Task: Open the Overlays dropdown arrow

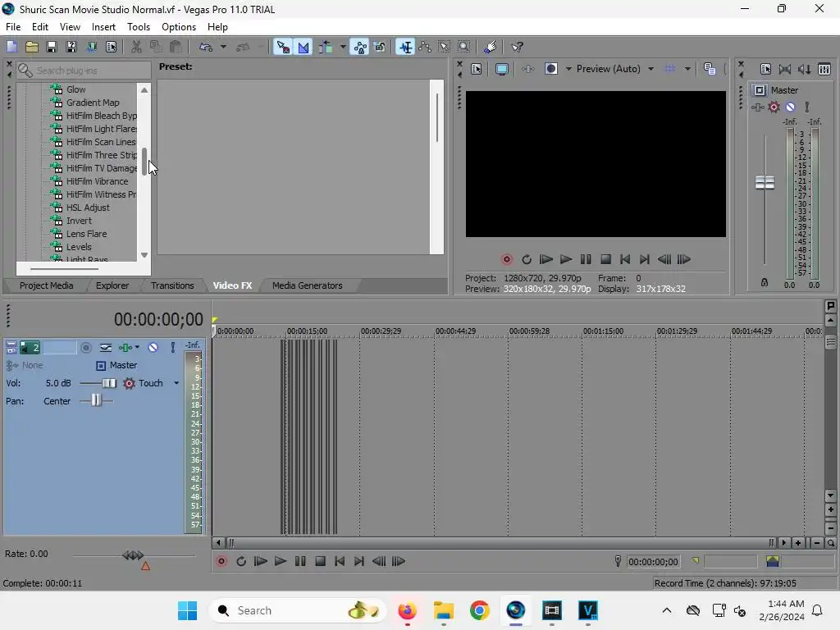Action: (687, 69)
